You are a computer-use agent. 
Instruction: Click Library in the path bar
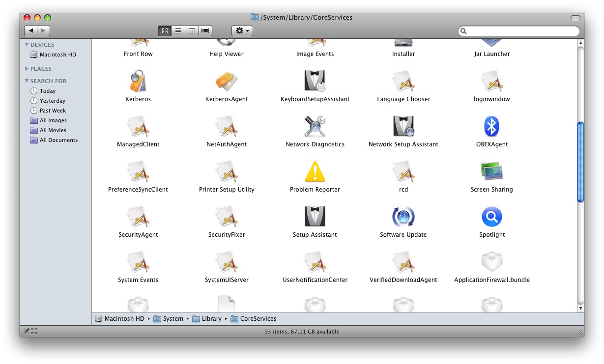(x=207, y=319)
